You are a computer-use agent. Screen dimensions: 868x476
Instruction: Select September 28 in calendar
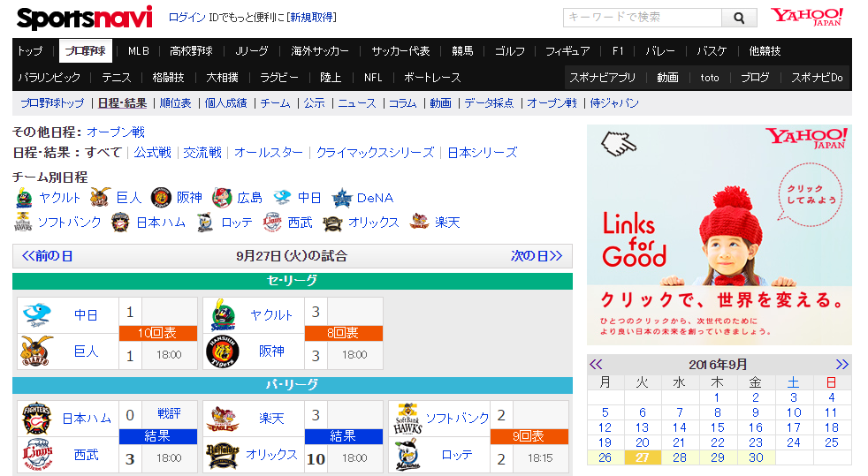point(679,457)
